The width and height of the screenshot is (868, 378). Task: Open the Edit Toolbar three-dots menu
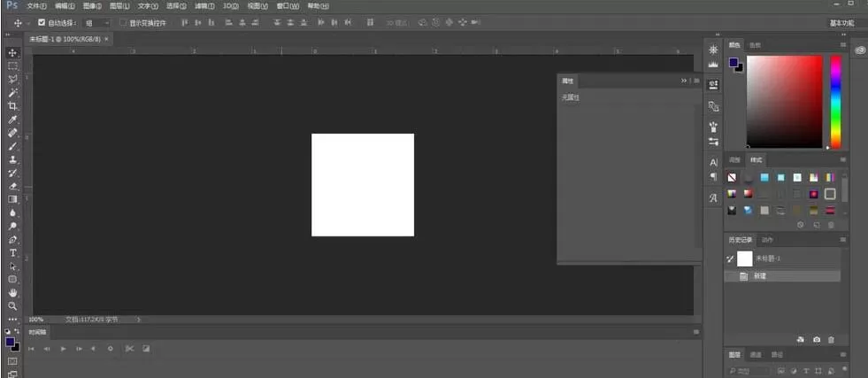point(12,320)
